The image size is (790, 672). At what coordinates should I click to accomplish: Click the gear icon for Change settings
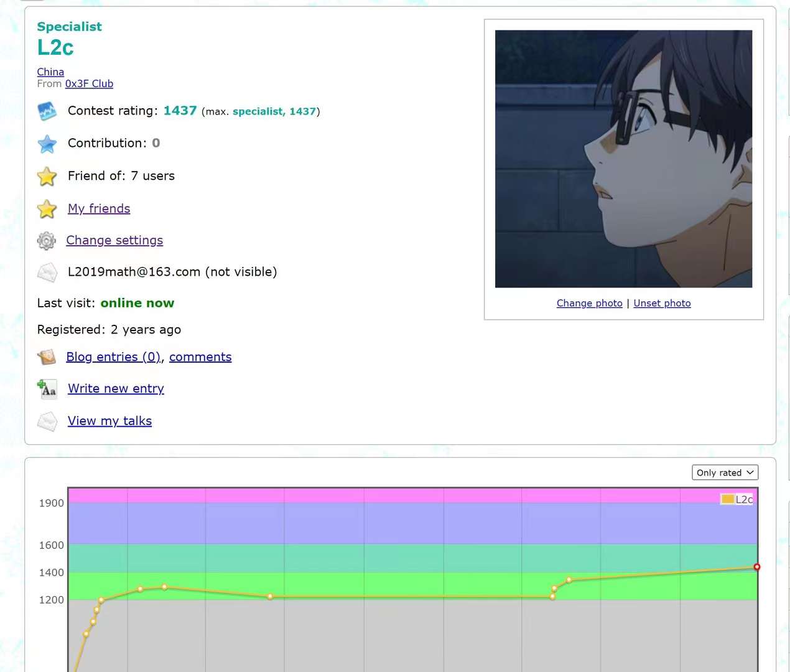(x=47, y=241)
